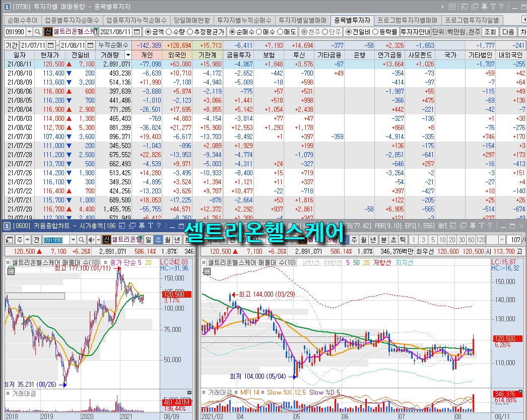The height and width of the screenshot is (420, 527).
Task: Expand stock code 091990 dropdown in investor window
Action: coord(29,32)
